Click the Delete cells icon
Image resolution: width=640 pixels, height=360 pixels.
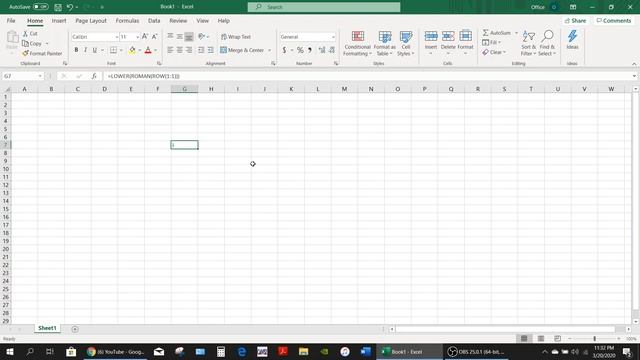point(448,36)
